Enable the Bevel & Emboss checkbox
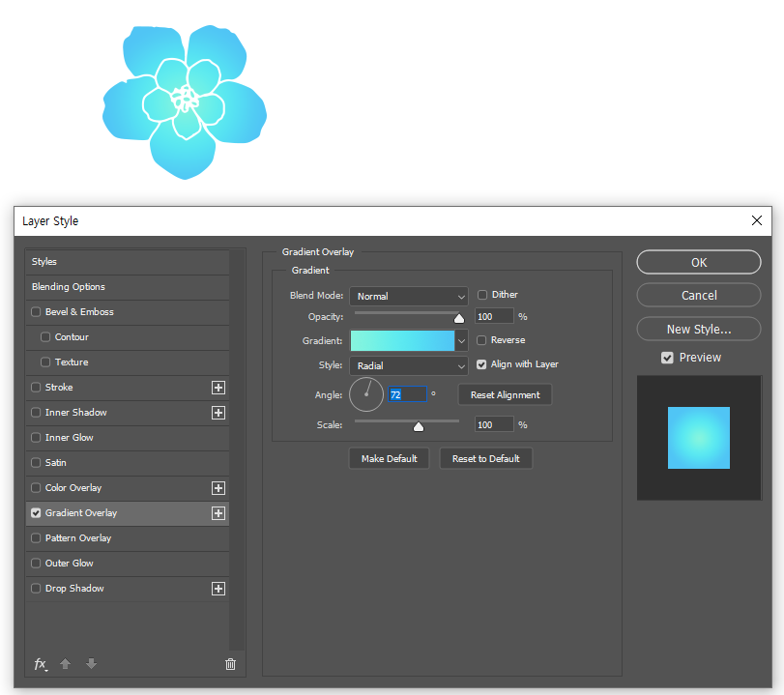Viewport: 784px width, 695px height. (36, 312)
